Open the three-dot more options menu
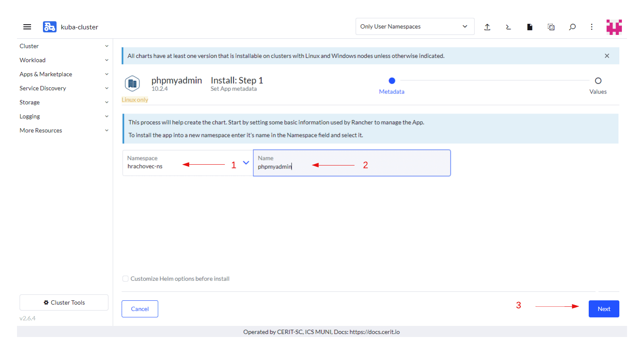Image resolution: width=644 pixels, height=354 pixels. 591,27
